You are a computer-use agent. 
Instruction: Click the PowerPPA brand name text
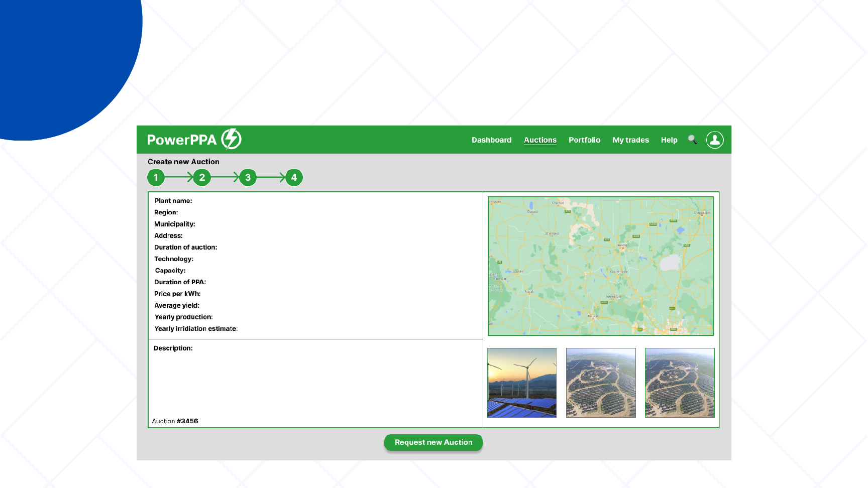point(181,140)
